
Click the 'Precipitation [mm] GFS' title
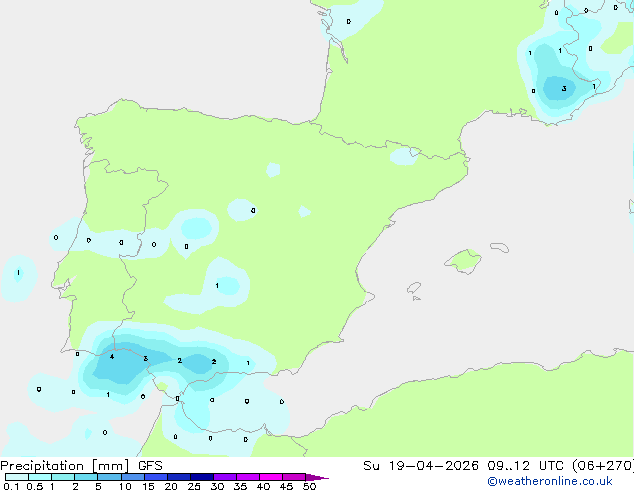click(x=81, y=466)
